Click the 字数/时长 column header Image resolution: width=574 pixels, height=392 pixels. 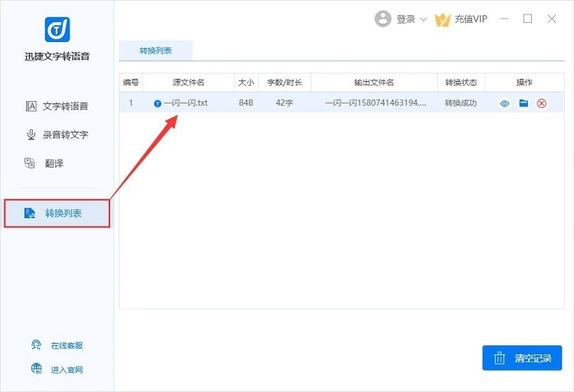pyautogui.click(x=285, y=83)
